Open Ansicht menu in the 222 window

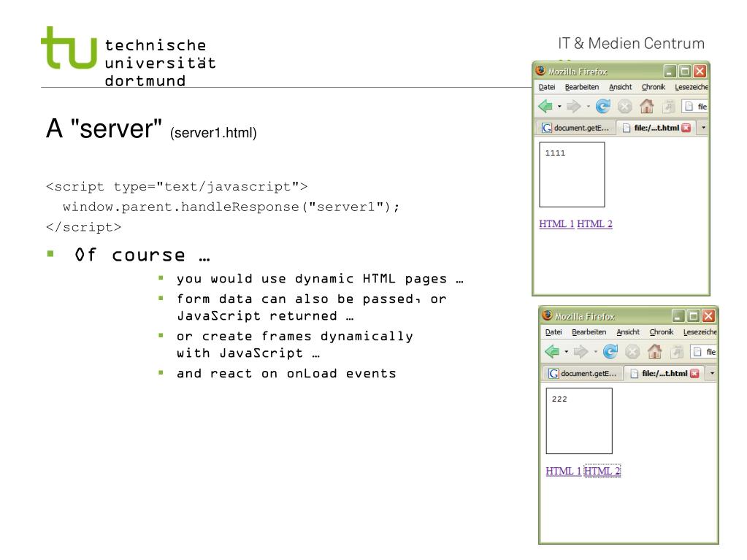628,332
